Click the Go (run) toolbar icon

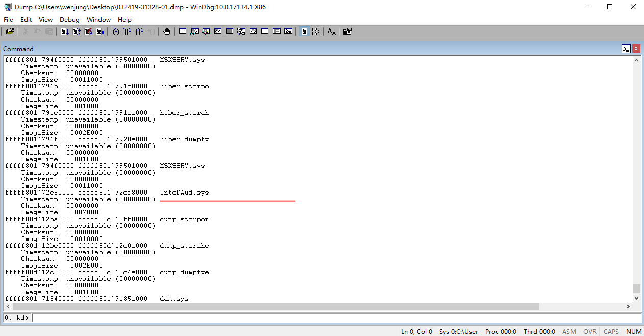tap(65, 32)
